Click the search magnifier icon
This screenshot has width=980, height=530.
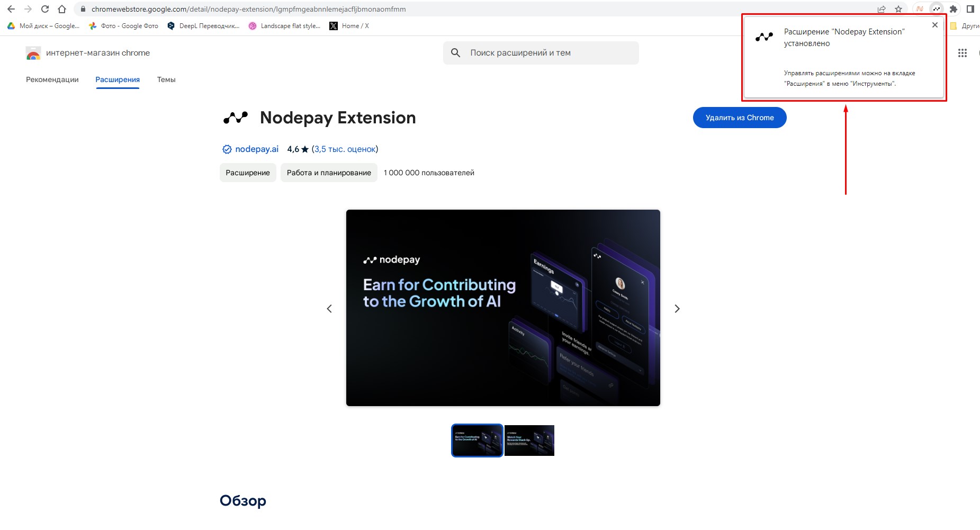pyautogui.click(x=455, y=53)
